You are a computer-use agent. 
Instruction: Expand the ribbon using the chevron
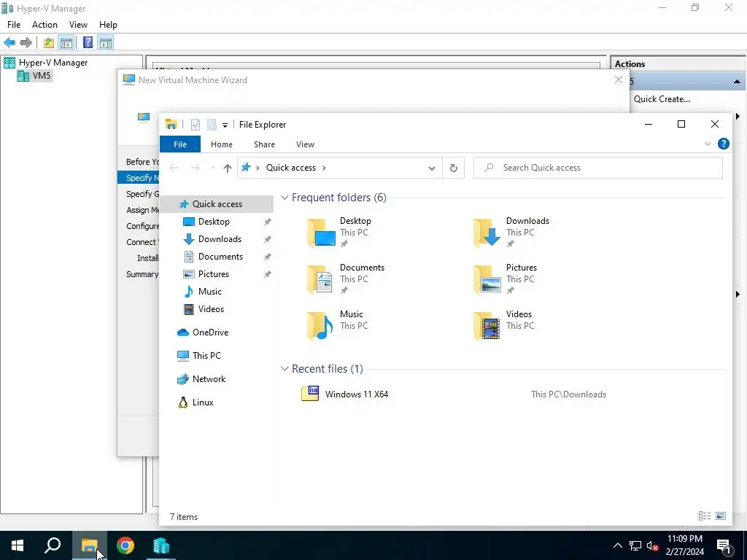click(x=708, y=144)
